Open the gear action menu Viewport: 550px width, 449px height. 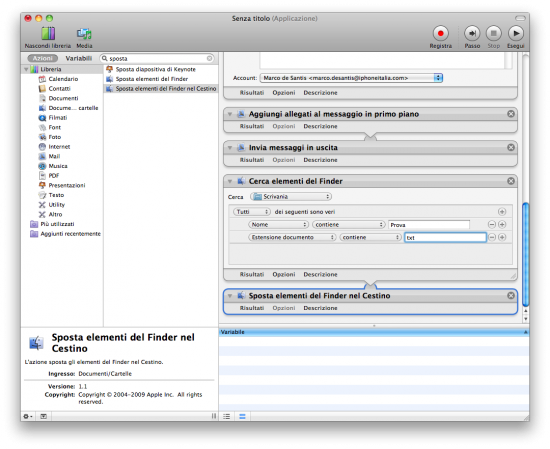pyautogui.click(x=28, y=416)
